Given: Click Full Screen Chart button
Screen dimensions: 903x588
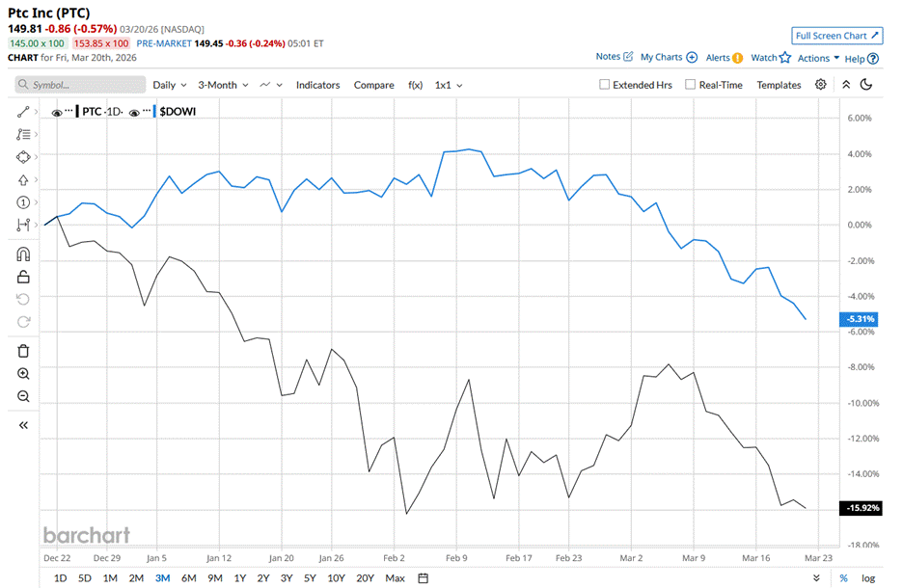Looking at the screenshot, I should (x=836, y=36).
